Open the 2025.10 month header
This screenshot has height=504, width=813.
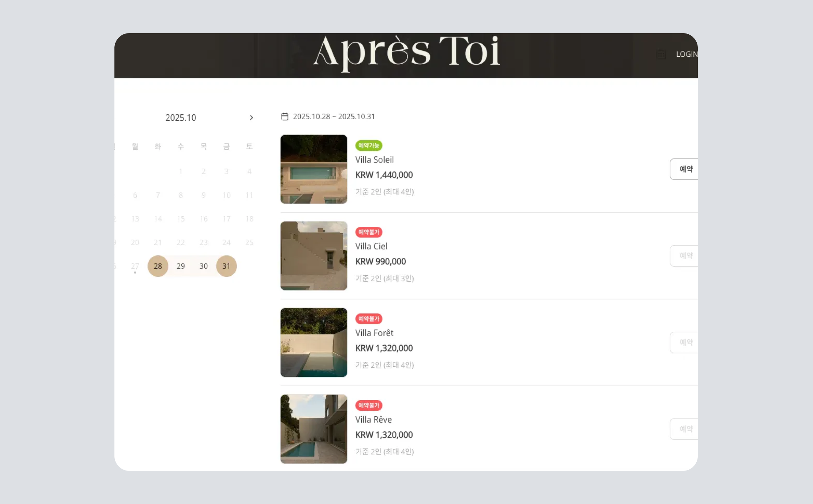tap(181, 118)
